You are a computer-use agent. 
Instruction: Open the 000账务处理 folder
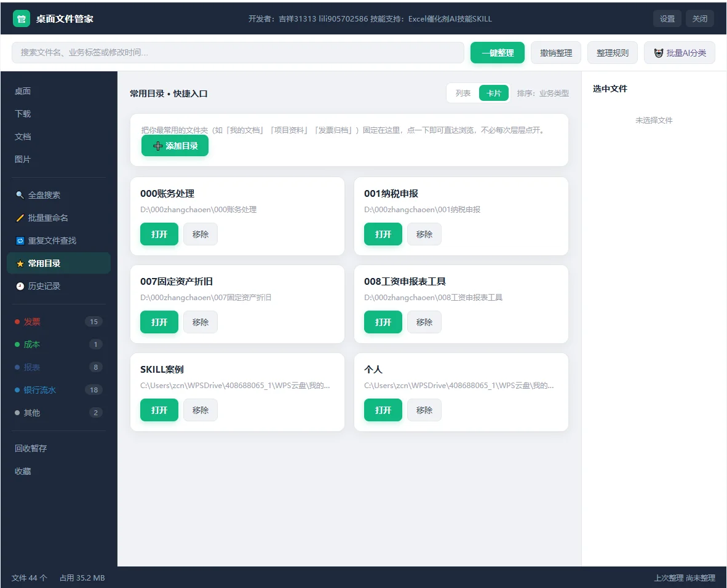[159, 234]
